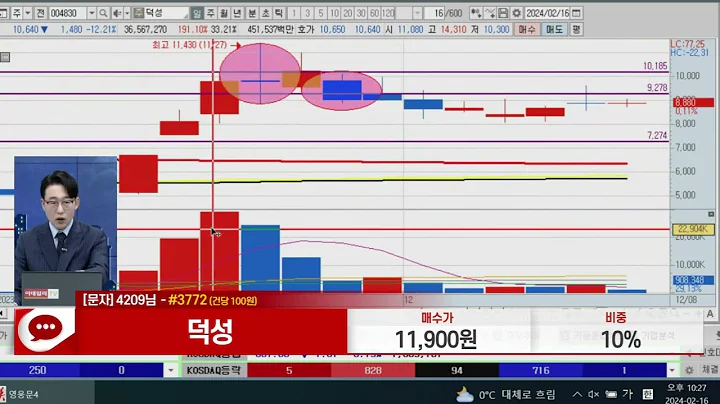
Task: Click the candle count field showing 16
Action: pos(433,13)
